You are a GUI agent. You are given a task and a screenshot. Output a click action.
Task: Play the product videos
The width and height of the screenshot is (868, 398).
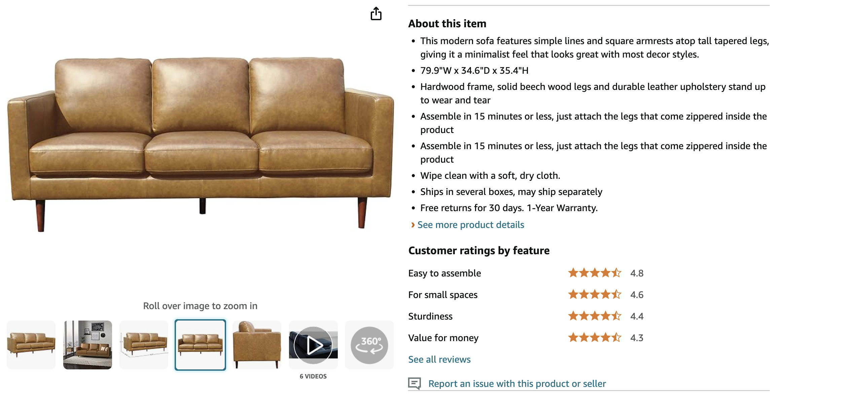313,345
